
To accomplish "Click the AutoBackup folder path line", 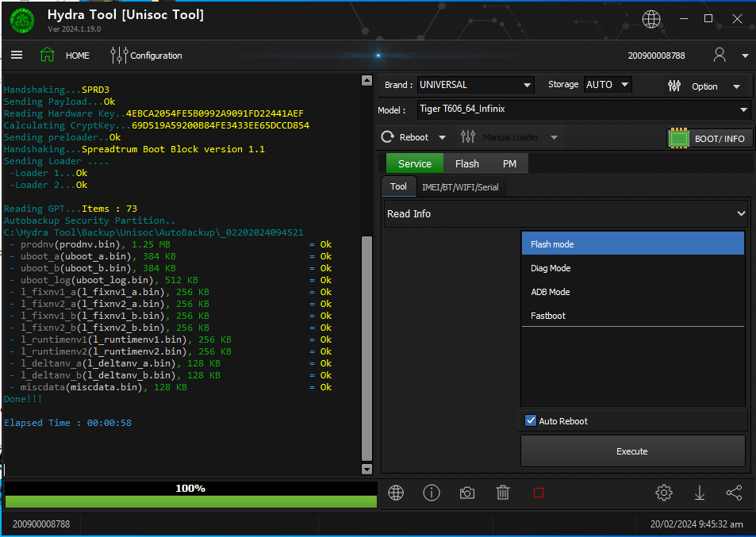I will pos(154,232).
